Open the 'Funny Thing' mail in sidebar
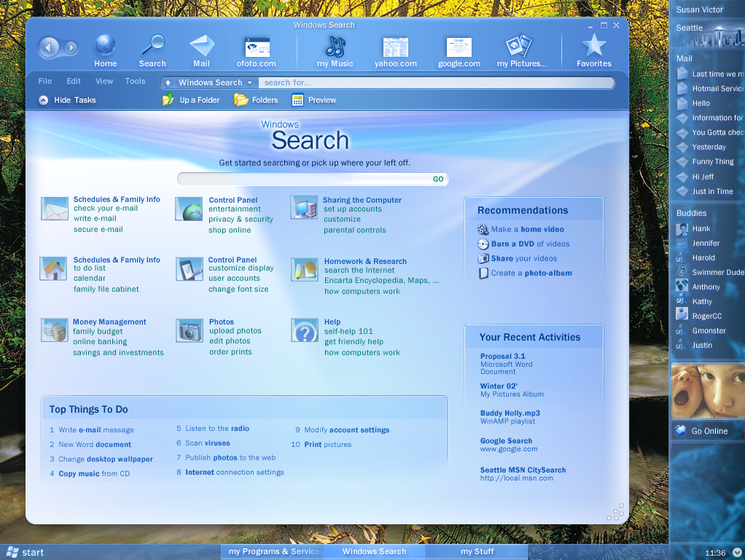Viewport: 745px width, 560px height. click(x=705, y=162)
